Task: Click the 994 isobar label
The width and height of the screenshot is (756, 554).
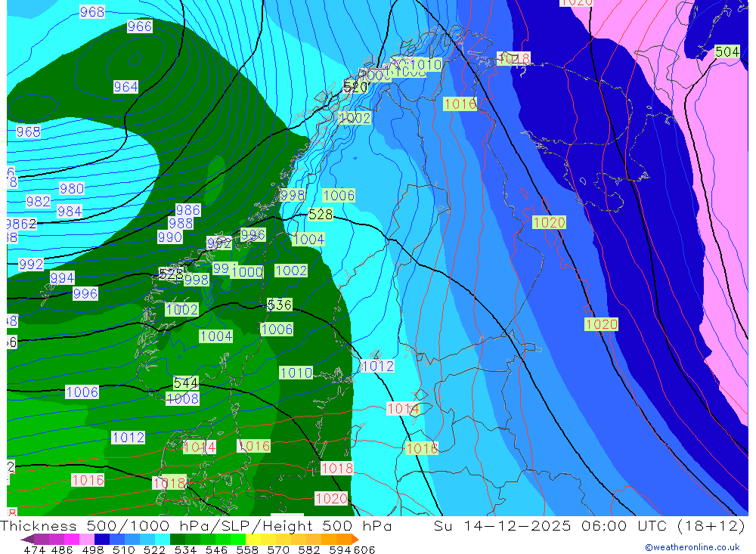Action: tap(62, 278)
